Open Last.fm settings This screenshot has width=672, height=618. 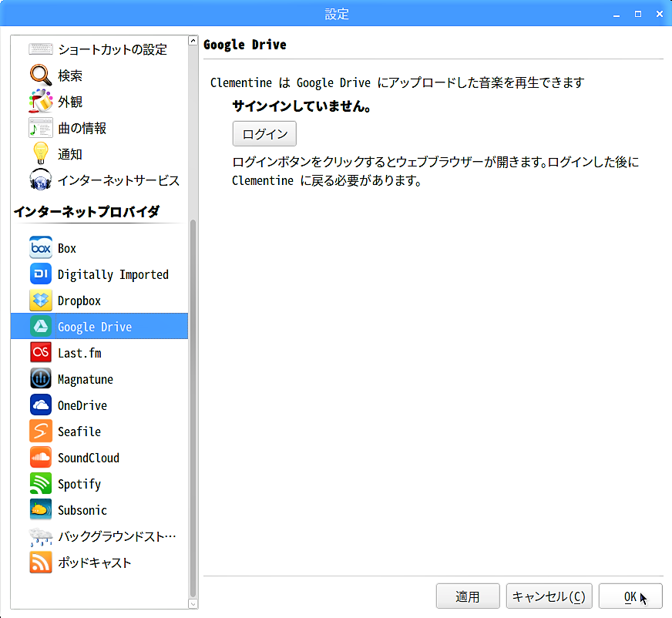99,352
